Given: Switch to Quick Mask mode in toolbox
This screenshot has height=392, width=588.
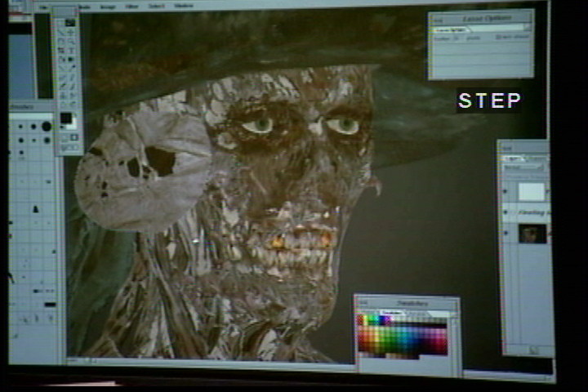Looking at the screenshot, I should point(74,138).
